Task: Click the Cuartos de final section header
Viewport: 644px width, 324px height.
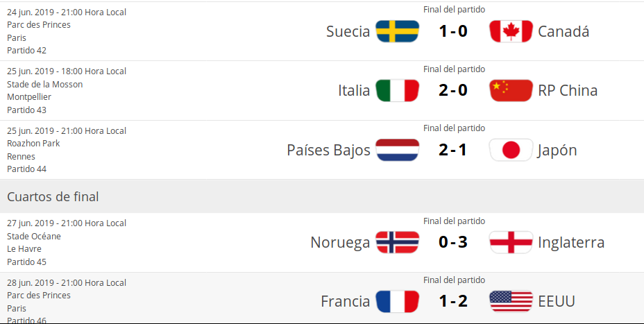Action: (53, 197)
